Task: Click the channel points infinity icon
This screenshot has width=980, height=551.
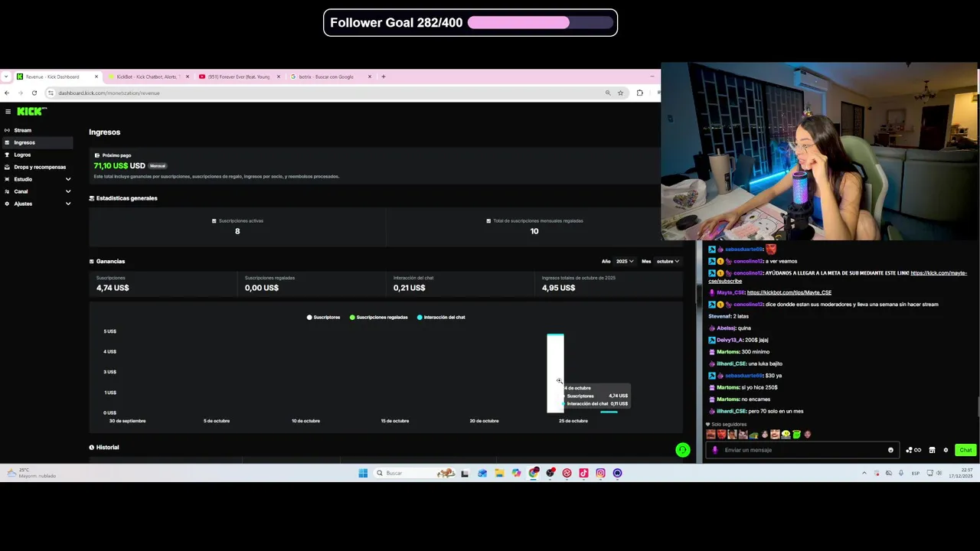Action: (913, 450)
